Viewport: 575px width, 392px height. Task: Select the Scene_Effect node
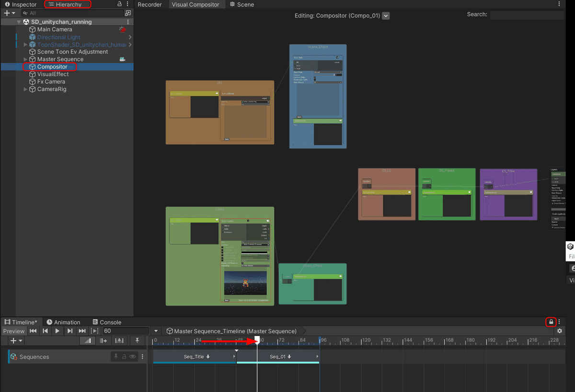(x=318, y=96)
